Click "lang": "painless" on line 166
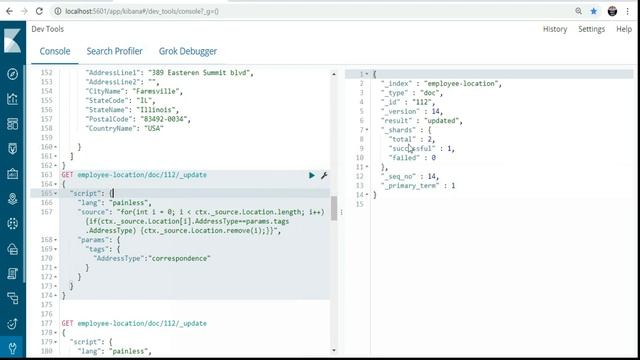This screenshot has width=640, height=360. coord(114,203)
